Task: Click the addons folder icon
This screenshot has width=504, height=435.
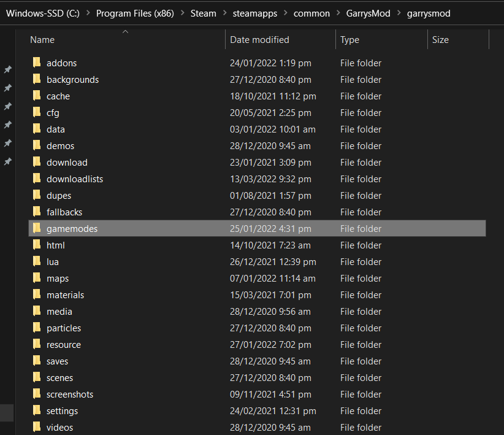Action: click(x=37, y=63)
